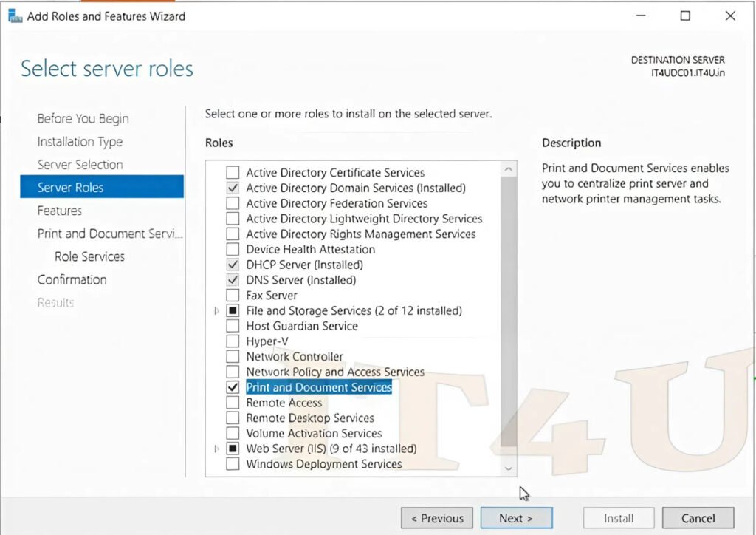Tick Remote Desktop Services checkbox
This screenshot has width=756, height=535.
click(x=233, y=418)
